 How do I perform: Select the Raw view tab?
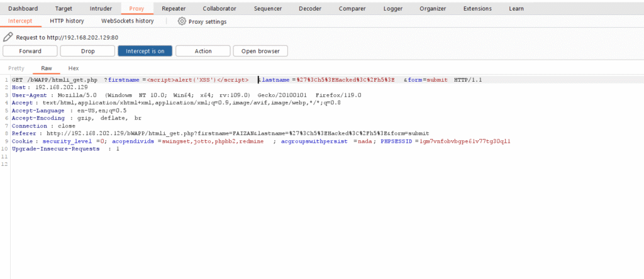(x=47, y=68)
